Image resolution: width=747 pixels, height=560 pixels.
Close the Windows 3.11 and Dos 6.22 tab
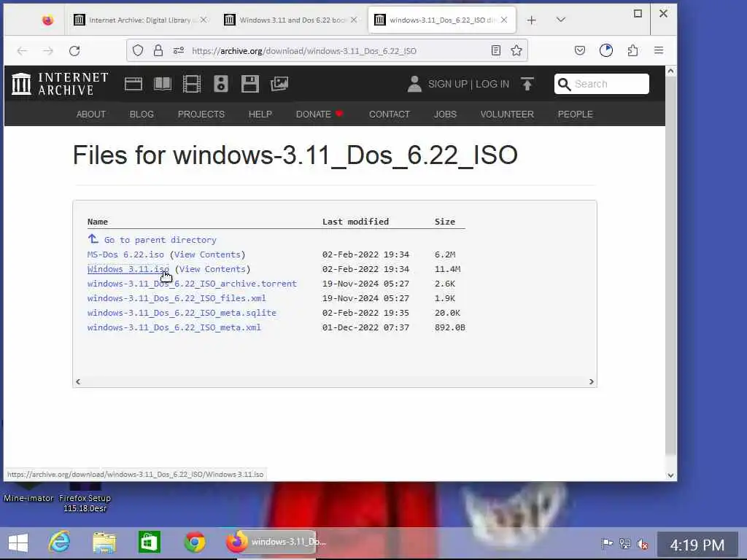354,20
